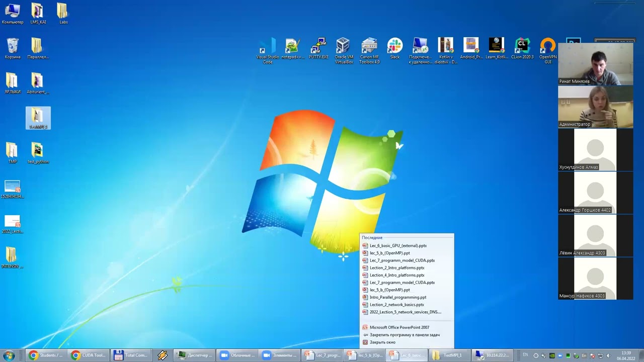Switch to 10.114.22.2... remote desktop taskbar button
Image resolution: width=644 pixels, height=362 pixels.
[x=493, y=355]
